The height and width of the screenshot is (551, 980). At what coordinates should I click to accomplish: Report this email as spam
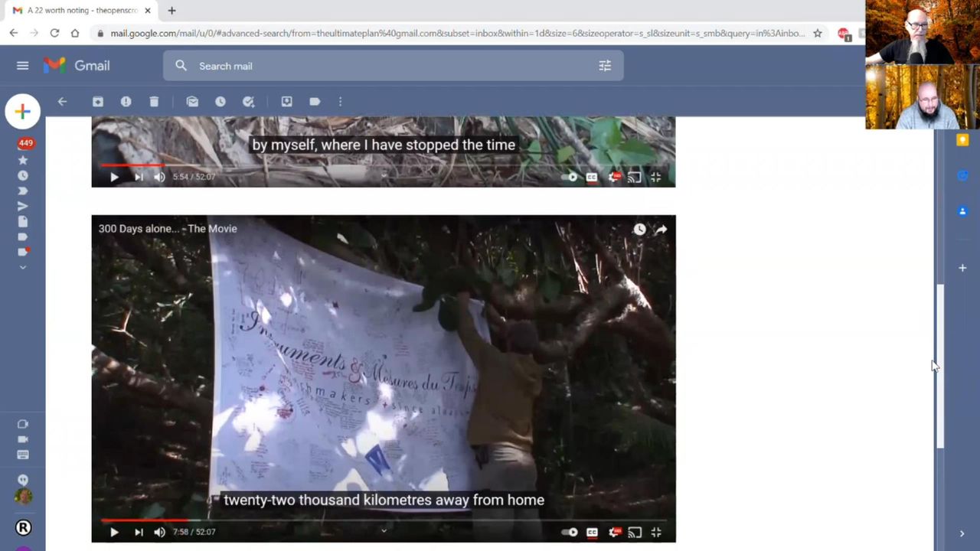[x=126, y=102]
